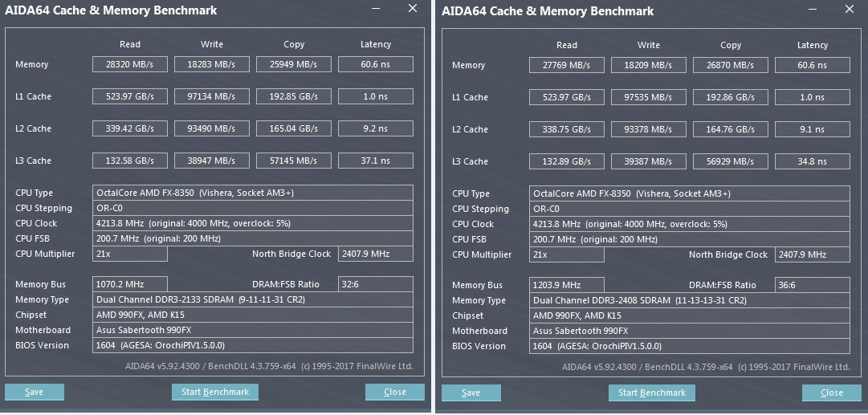Click L3 Cache latency 34.8 ns cell
This screenshot has width=868, height=415.
click(813, 161)
